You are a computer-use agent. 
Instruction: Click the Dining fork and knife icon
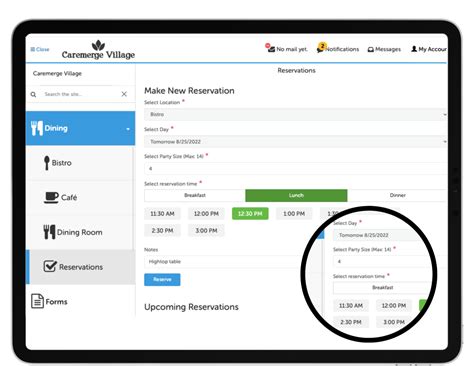(37, 128)
